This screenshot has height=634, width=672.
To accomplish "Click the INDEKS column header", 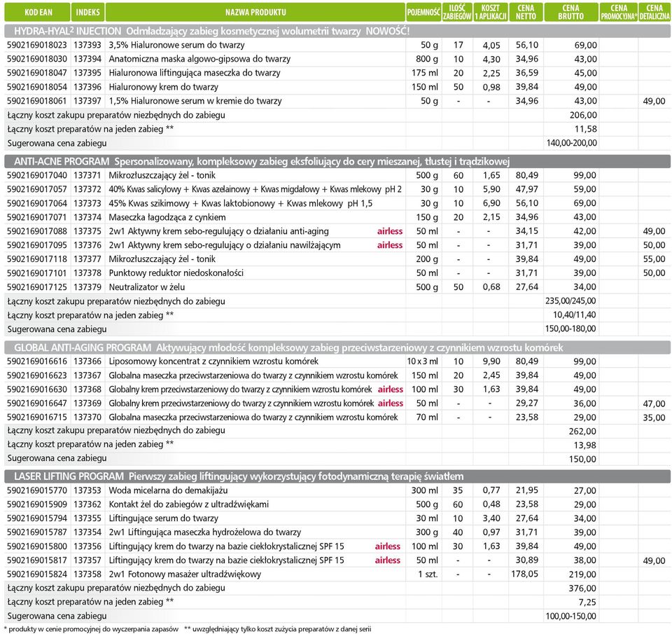I will coord(88,13).
